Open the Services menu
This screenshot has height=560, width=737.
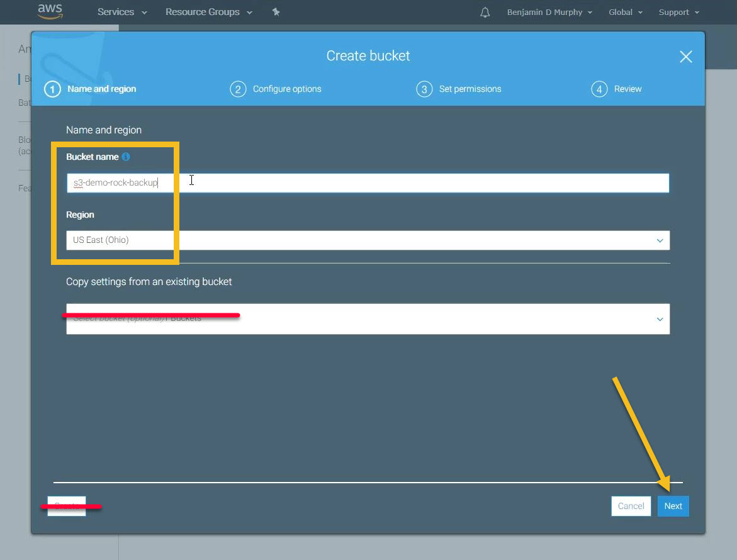coord(121,12)
